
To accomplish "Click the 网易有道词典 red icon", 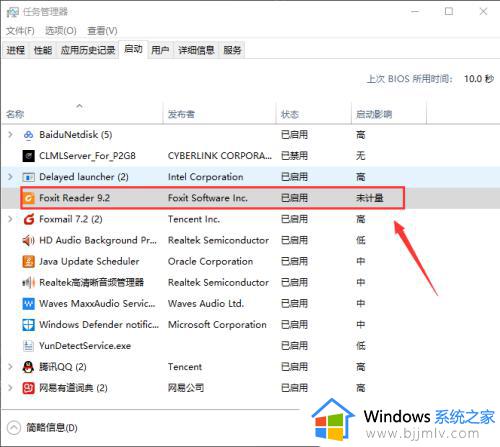I will point(28,388).
